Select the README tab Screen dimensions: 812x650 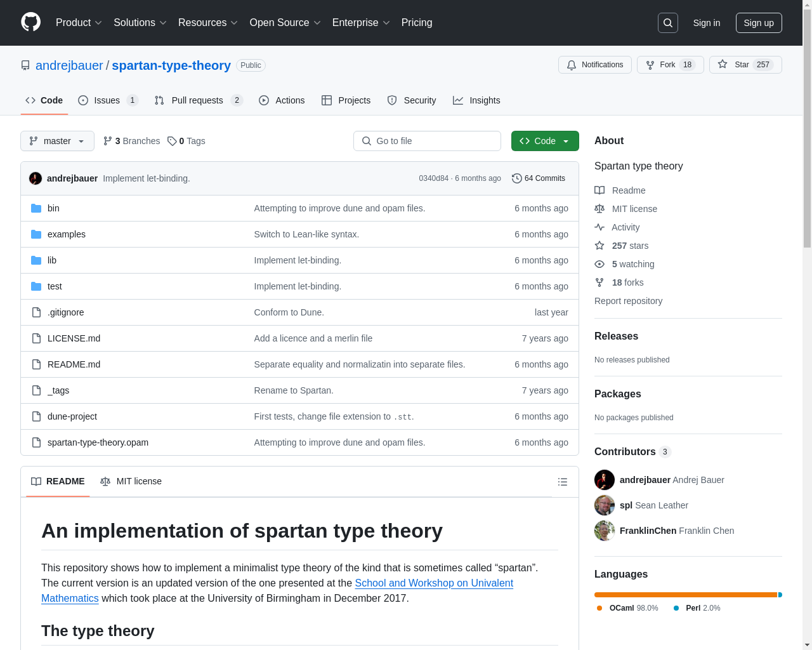[58, 481]
